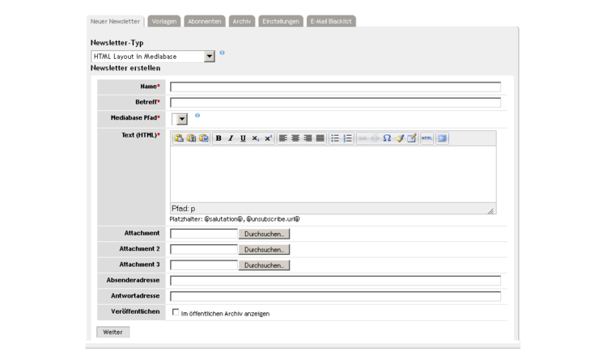Click Durchsuchen for Attachment 2
The height and width of the screenshot is (364, 607).
(x=264, y=250)
